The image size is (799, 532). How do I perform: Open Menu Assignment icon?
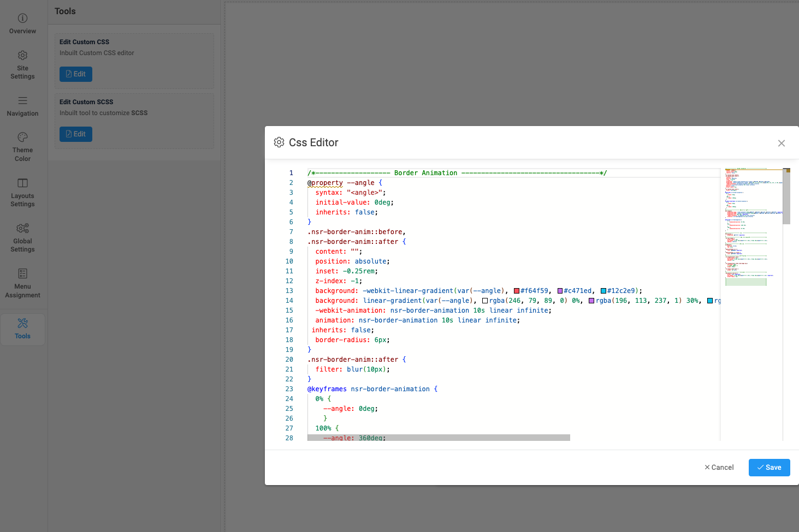coord(22,274)
